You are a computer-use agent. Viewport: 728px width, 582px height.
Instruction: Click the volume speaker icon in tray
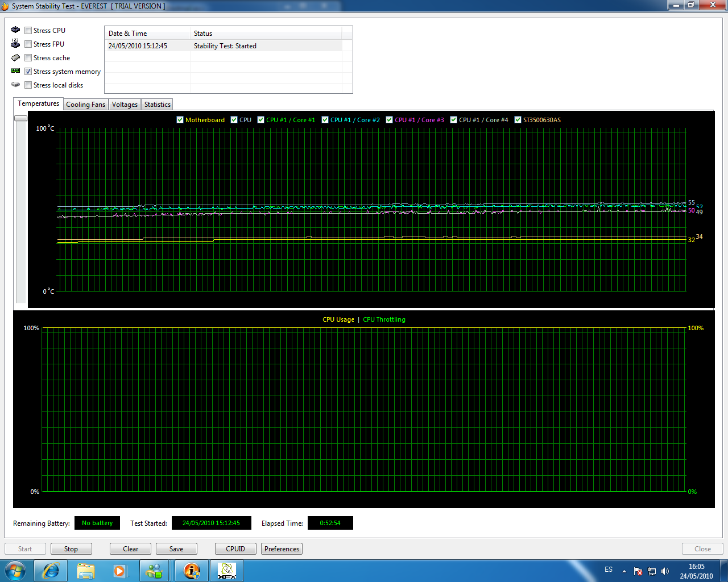pyautogui.click(x=665, y=571)
